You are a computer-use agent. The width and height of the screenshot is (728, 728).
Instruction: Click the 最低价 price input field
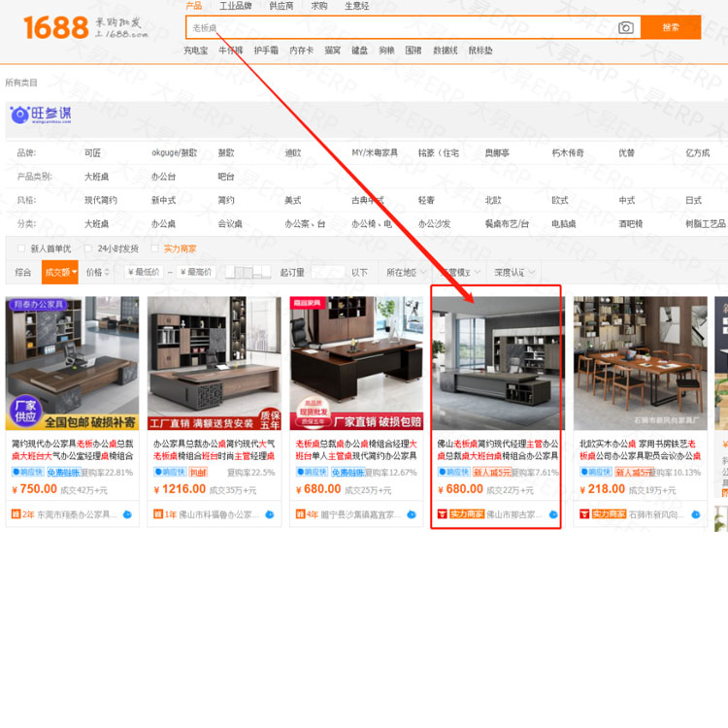pos(143,273)
